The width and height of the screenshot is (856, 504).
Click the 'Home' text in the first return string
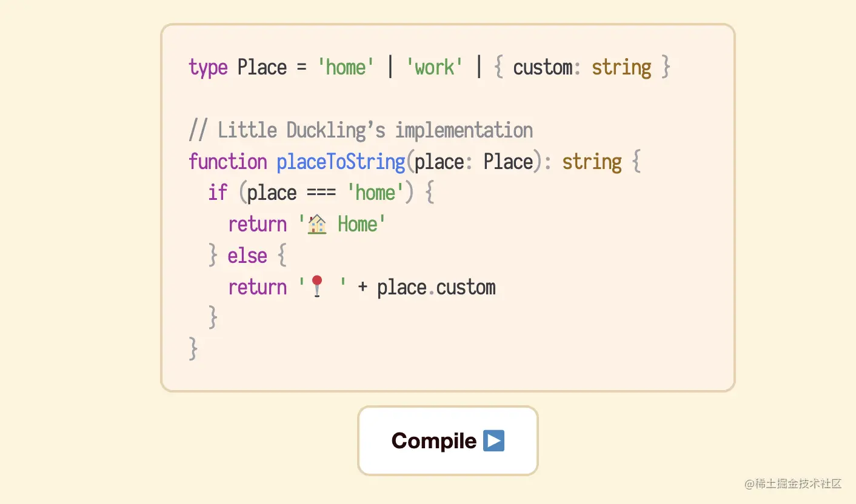coord(358,225)
